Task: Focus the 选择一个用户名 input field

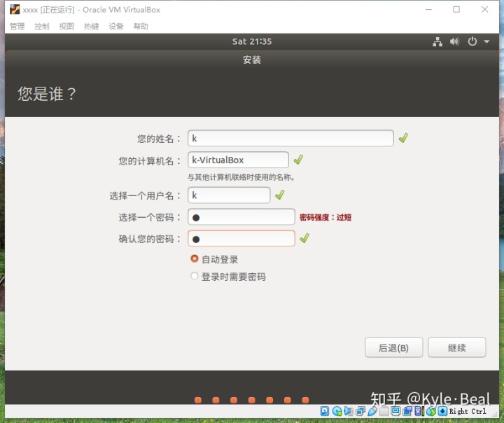Action: pos(229,195)
